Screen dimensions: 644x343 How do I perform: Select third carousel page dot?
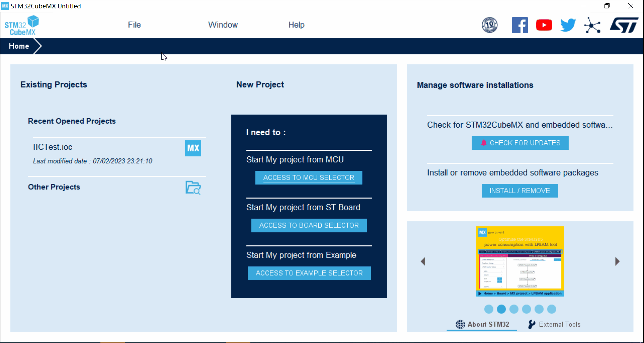coord(514,309)
